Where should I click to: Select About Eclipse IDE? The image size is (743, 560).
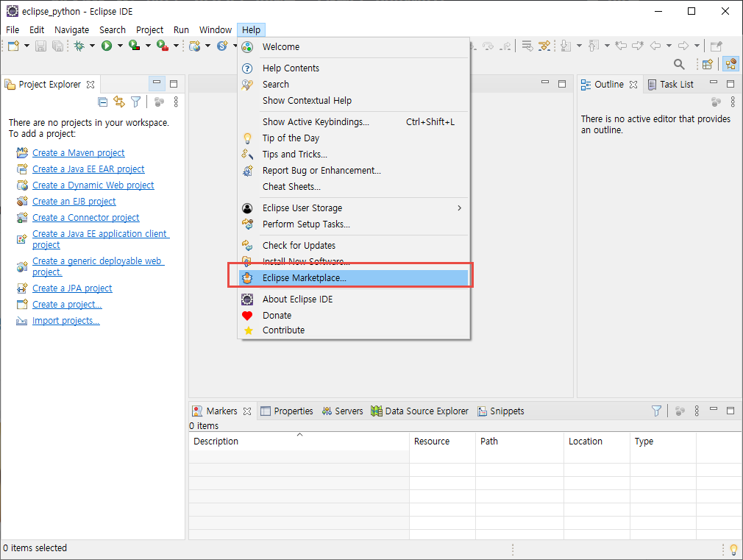[x=354, y=300]
